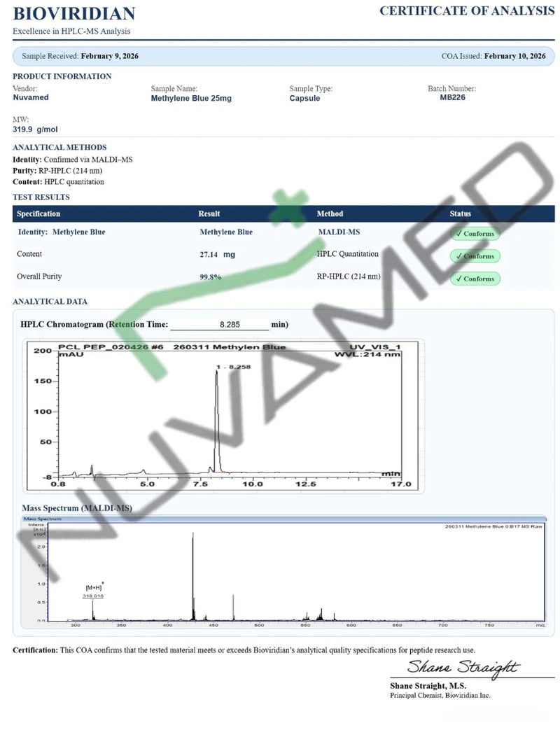Click the HPLC Quantitation method cell
This screenshot has width=560, height=730.
(x=347, y=254)
